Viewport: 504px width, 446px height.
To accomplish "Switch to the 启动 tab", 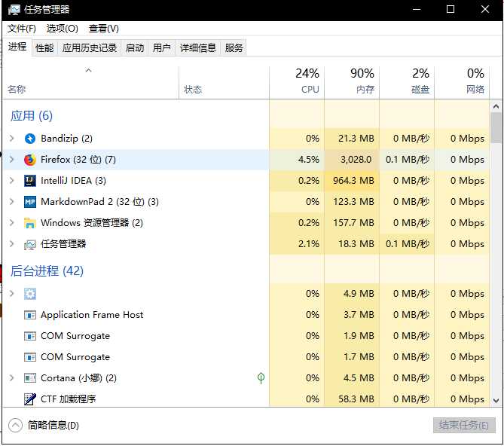I will point(135,48).
